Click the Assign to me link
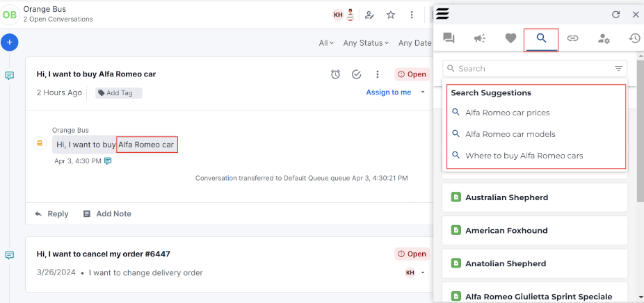Screen dimensions: 644x303 tap(389, 92)
